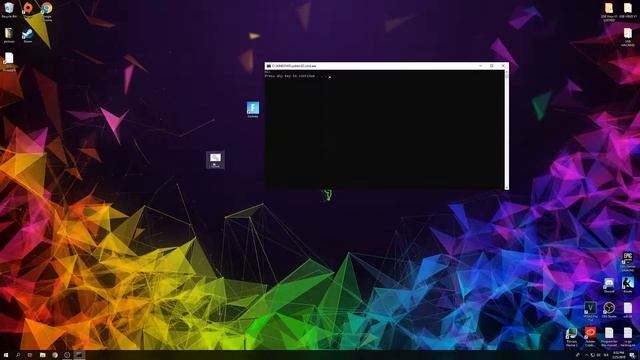This screenshot has width=640, height=360.
Task: Open the Epic Games Launcher shortcut
Action: coord(628,262)
